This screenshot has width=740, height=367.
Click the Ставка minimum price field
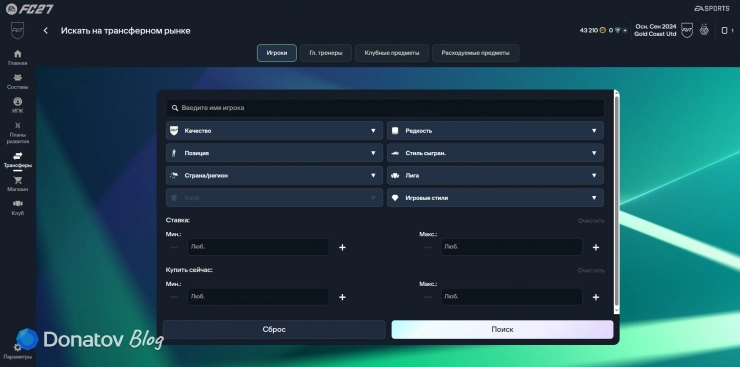pyautogui.click(x=258, y=247)
